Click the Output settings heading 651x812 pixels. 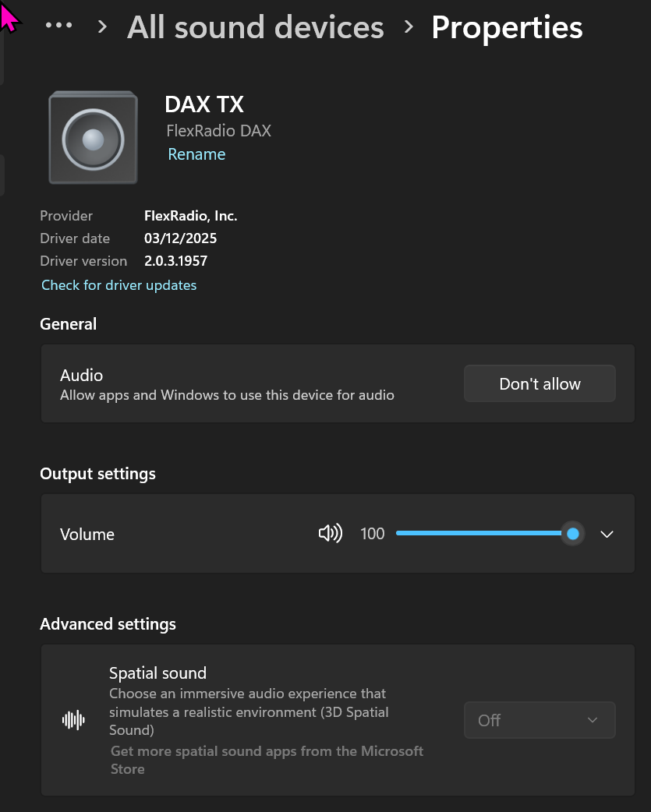click(x=98, y=474)
